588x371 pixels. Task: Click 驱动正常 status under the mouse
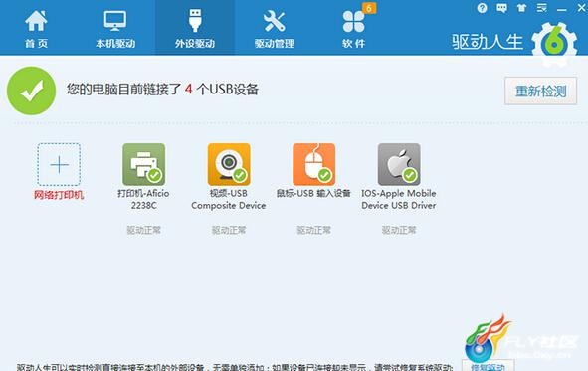[313, 230]
